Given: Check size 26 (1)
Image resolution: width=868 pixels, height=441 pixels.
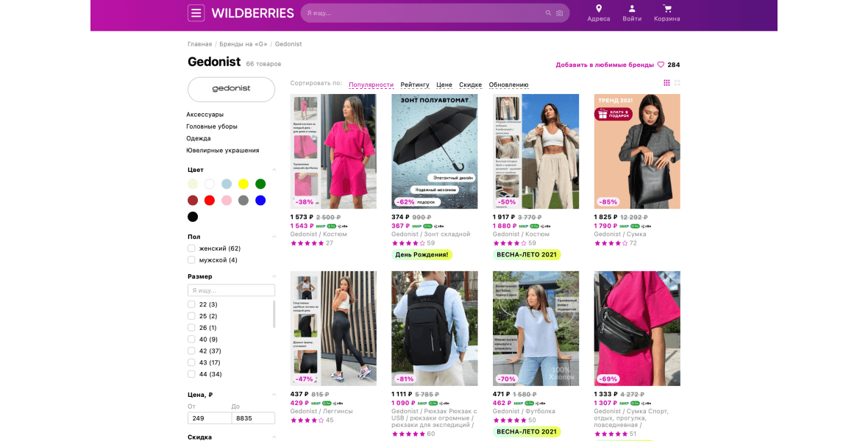Looking at the screenshot, I should point(191,328).
